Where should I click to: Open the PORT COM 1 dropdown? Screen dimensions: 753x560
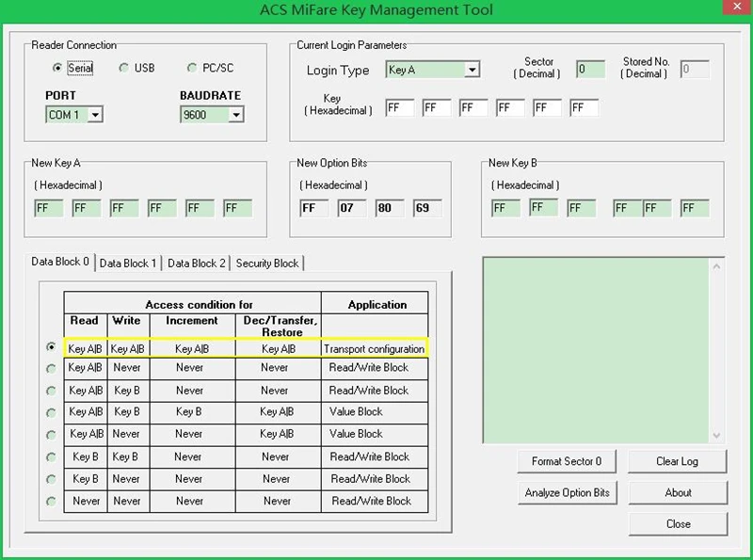tap(74, 115)
